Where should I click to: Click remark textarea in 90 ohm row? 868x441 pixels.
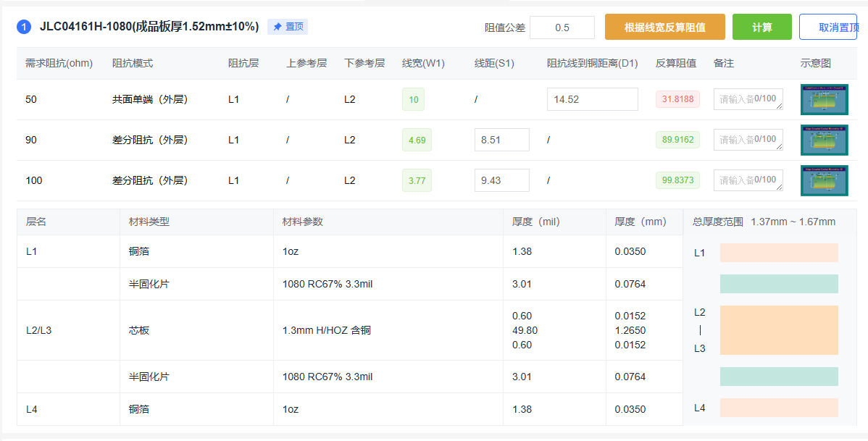click(x=748, y=140)
